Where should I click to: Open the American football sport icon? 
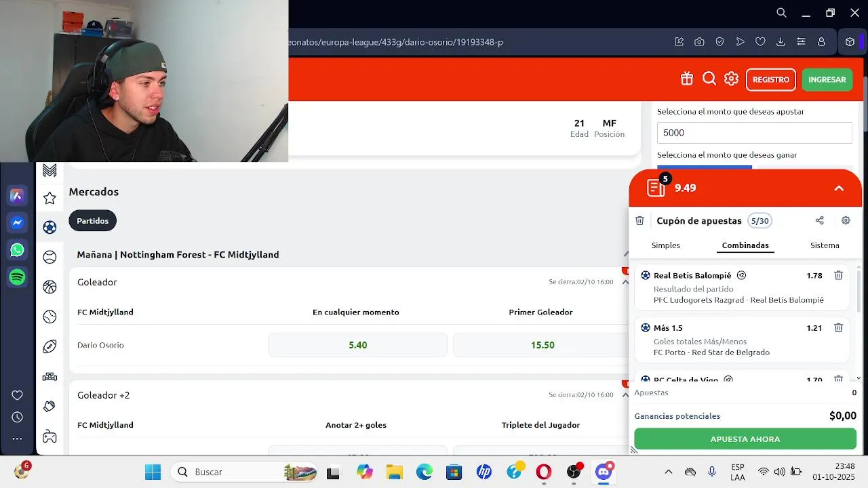[50, 346]
